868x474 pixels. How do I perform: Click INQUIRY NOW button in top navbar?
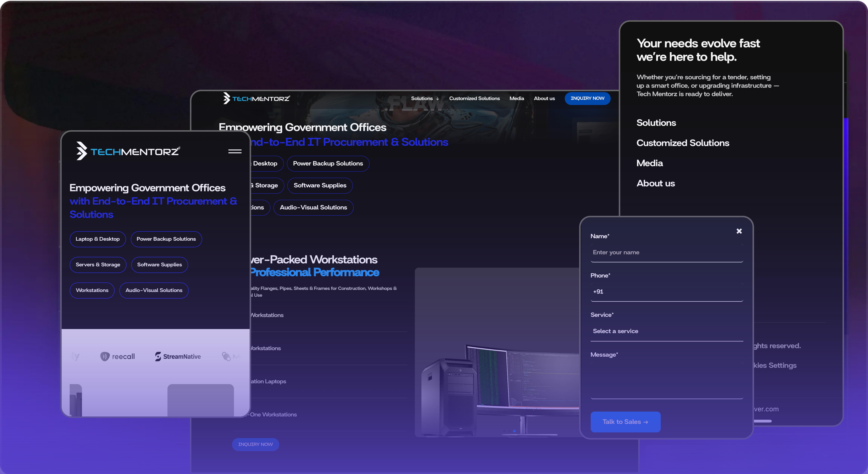(587, 98)
